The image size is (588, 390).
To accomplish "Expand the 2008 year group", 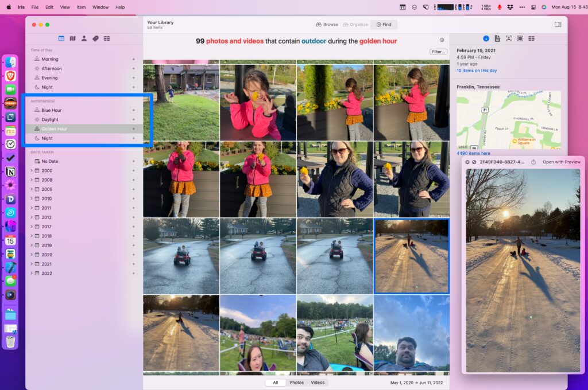I will click(x=32, y=180).
